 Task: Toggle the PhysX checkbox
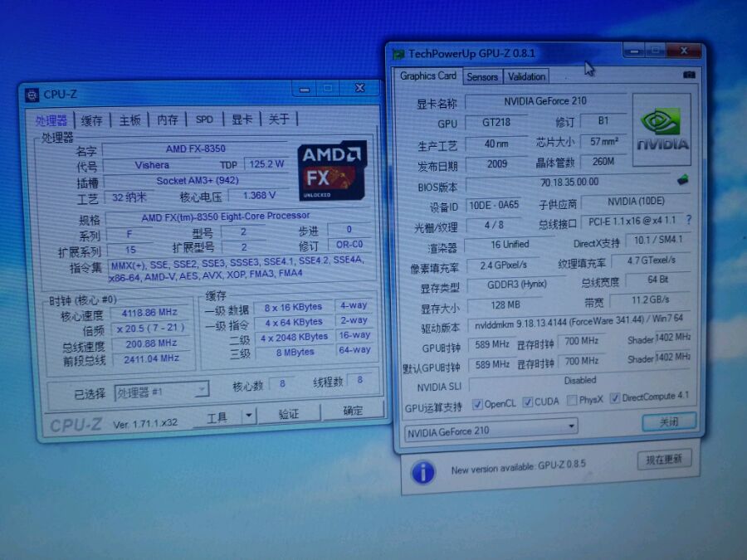tap(572, 400)
